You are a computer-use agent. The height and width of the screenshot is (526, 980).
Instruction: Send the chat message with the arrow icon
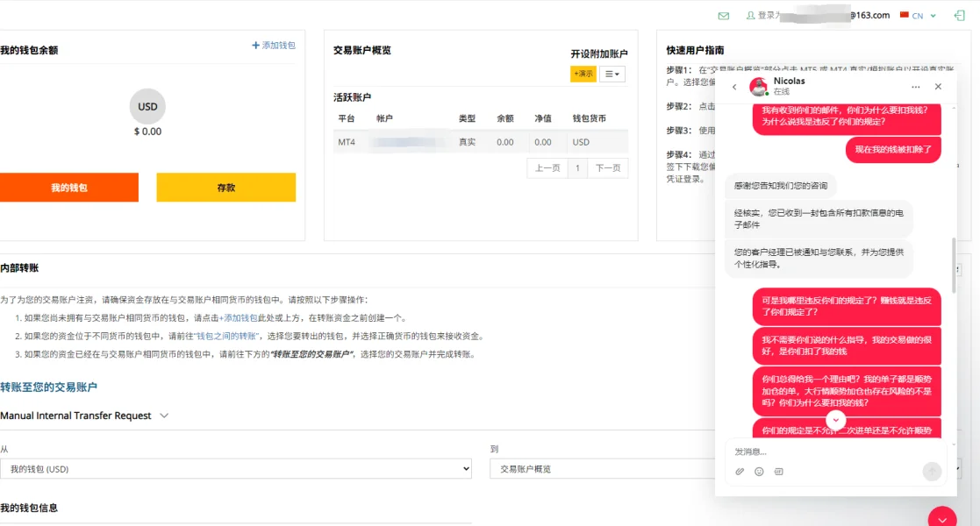(932, 472)
